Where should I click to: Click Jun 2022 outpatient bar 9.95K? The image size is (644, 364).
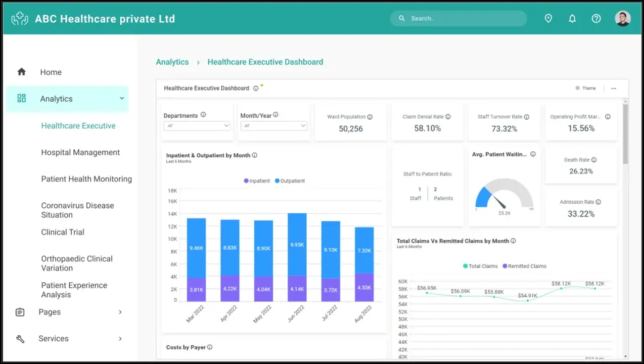click(x=297, y=244)
